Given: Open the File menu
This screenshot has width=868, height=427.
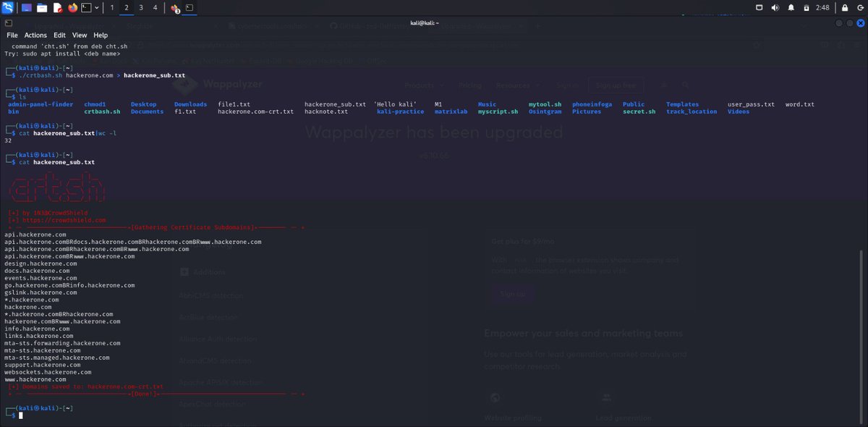Looking at the screenshot, I should (12, 35).
